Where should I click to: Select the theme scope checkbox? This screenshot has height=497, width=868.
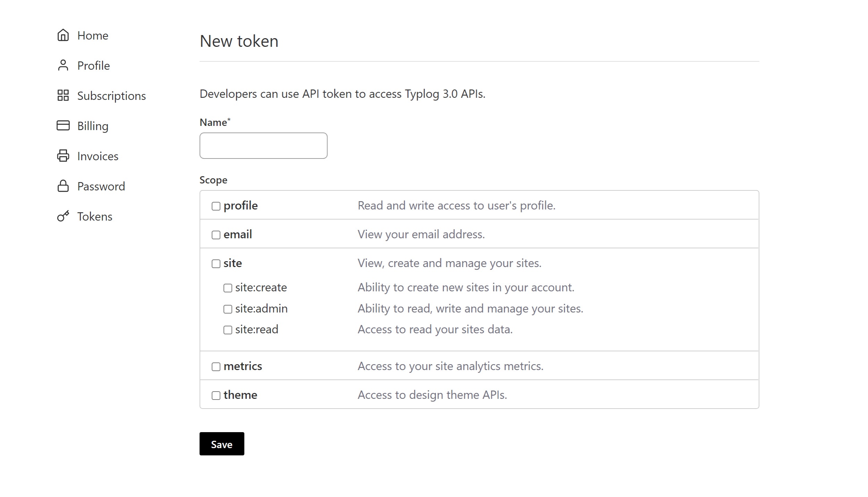[x=215, y=395]
